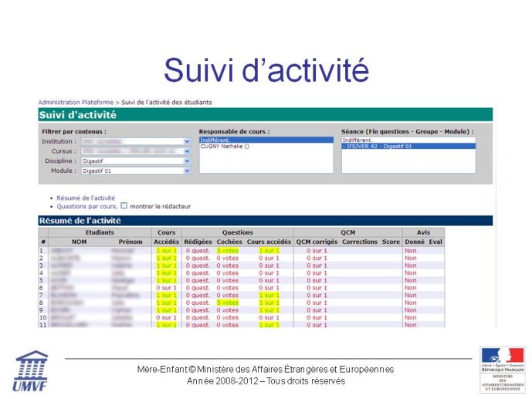Viewport: 532px width, 399px height.
Task: Click the Questions group header
Action: (238, 232)
